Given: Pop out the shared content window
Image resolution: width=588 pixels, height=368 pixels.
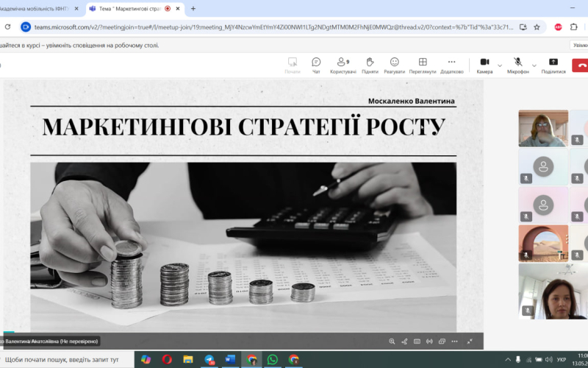Looking at the screenshot, I should [442, 342].
